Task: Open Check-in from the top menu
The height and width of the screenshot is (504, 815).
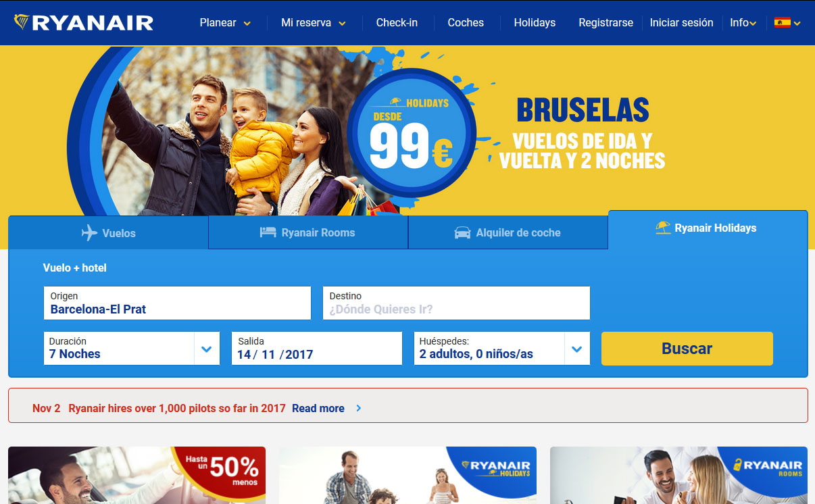Action: 397,22
